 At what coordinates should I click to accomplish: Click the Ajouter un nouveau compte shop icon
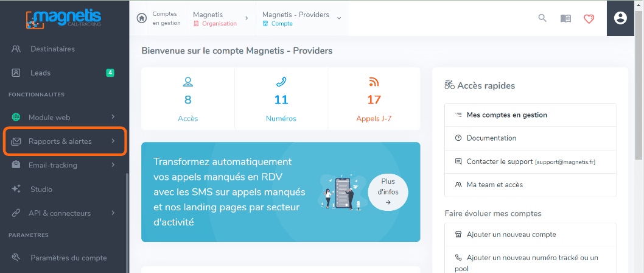pyautogui.click(x=458, y=235)
